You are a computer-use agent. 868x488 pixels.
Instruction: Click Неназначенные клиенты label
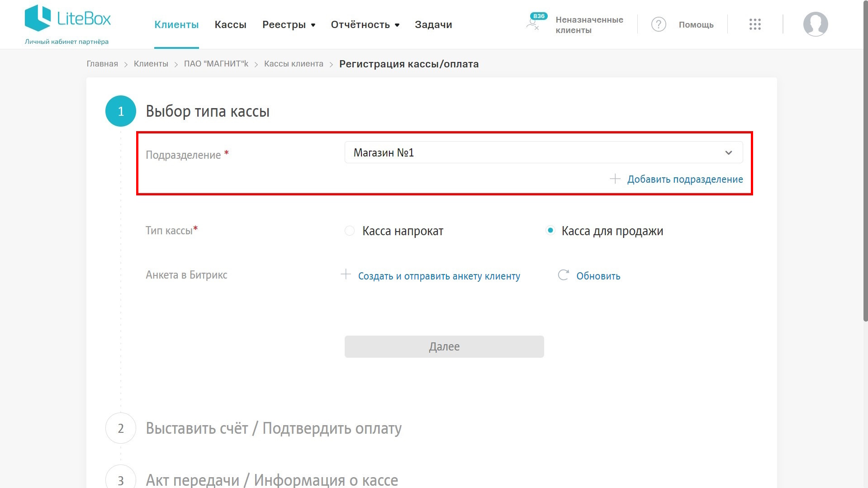[x=589, y=25]
